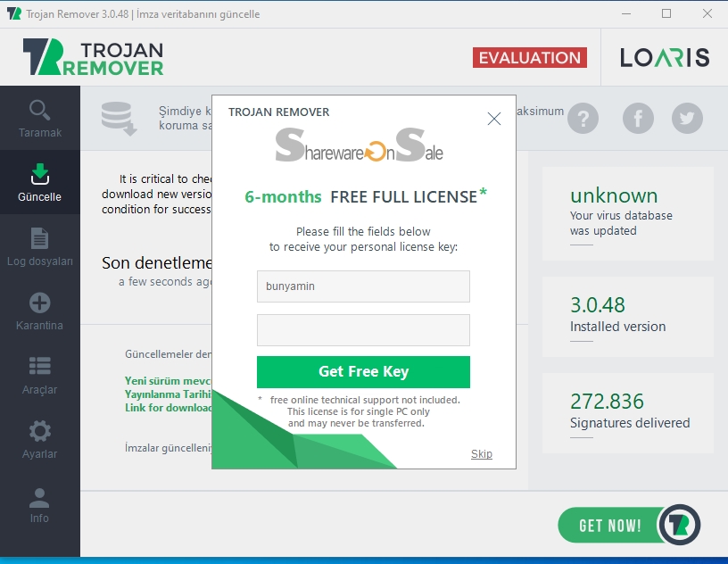Click the Yeni sürüm mevcut text
The height and width of the screenshot is (564, 728).
(x=168, y=381)
